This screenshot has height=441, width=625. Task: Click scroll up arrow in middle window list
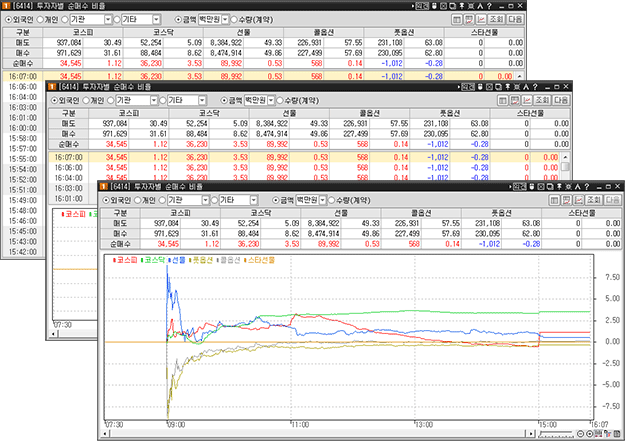(565, 157)
